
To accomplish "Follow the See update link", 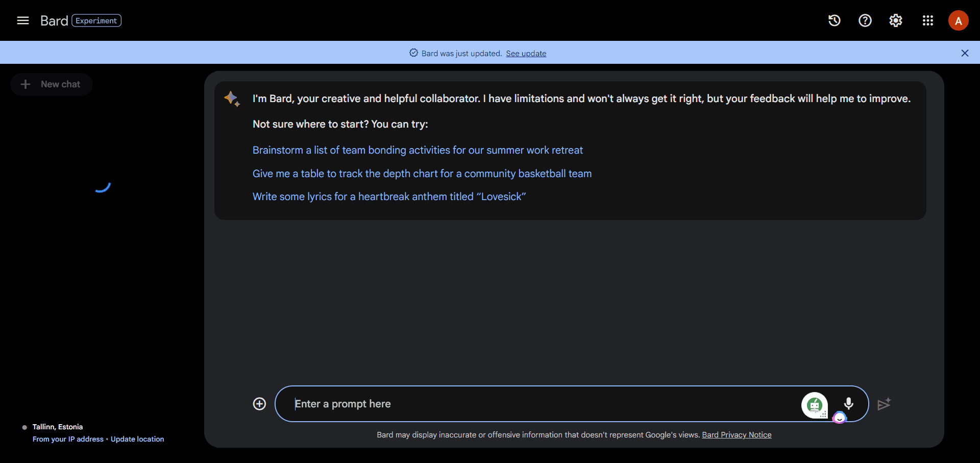I will click(526, 54).
